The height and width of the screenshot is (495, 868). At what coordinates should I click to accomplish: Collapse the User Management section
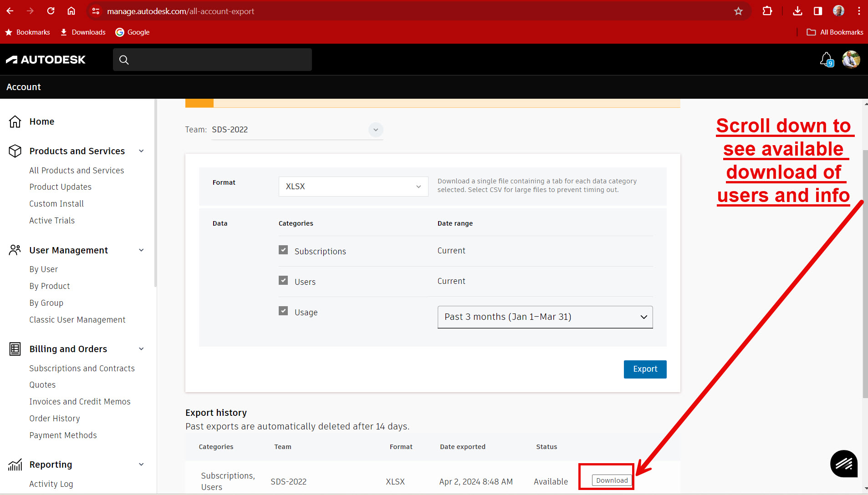[141, 250]
